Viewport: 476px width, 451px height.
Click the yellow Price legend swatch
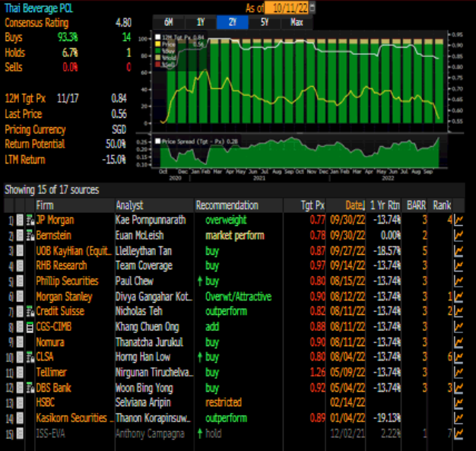158,44
